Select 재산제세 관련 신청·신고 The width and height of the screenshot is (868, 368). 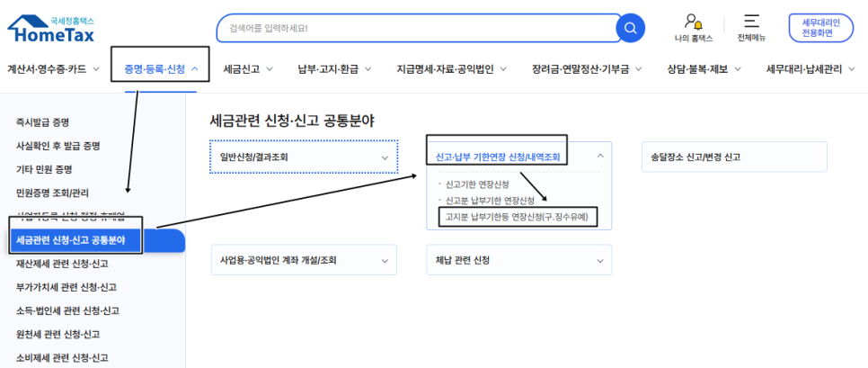point(62,264)
